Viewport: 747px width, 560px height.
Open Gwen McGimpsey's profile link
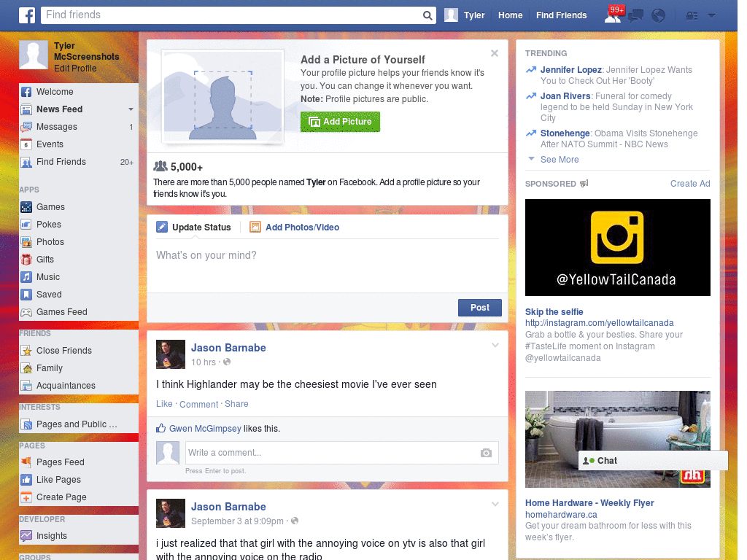coord(205,429)
